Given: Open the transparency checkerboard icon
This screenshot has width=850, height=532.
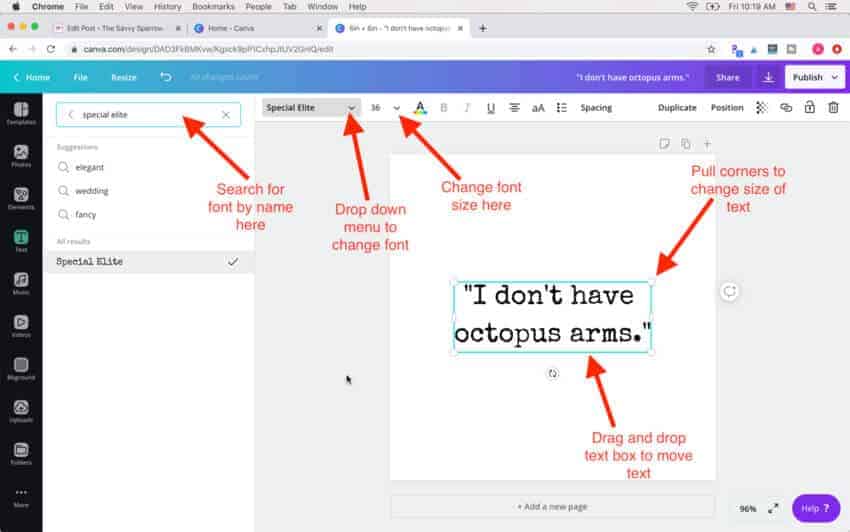Looking at the screenshot, I should 762,107.
